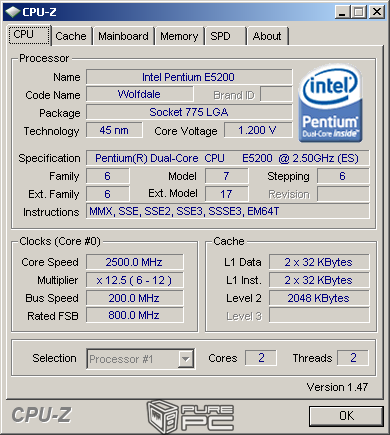Viewport: 390px width, 435px height.
Task: Open the Mainboard tab
Action: click(x=123, y=36)
